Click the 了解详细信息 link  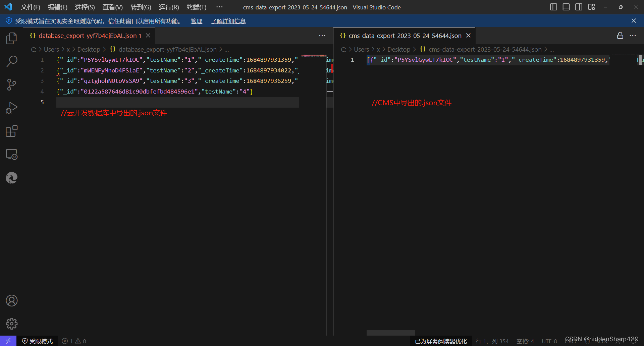[228, 21]
